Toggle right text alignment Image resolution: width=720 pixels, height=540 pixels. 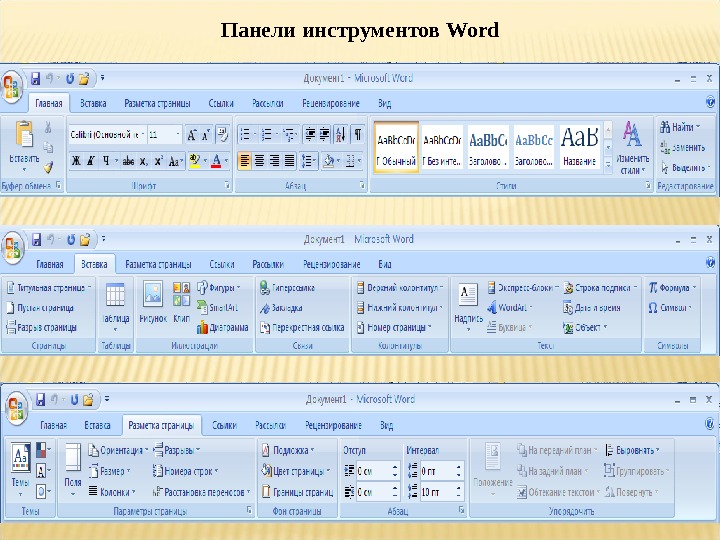[275, 161]
